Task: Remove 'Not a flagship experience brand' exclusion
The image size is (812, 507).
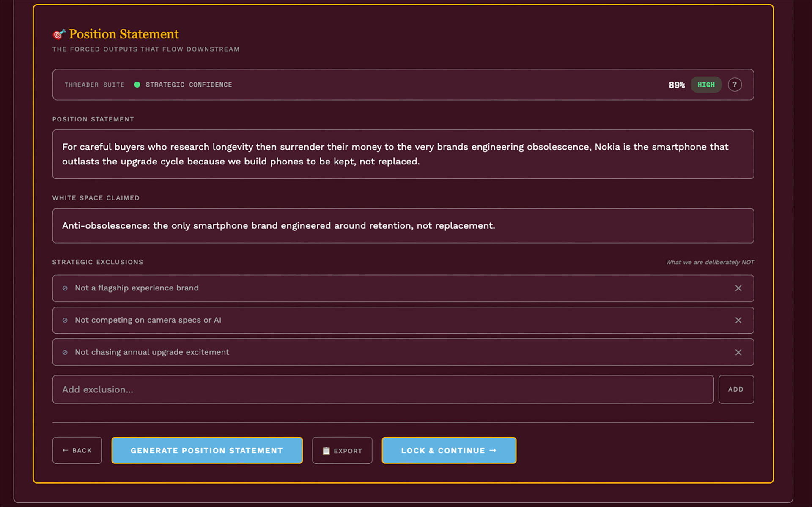Action: (738, 288)
